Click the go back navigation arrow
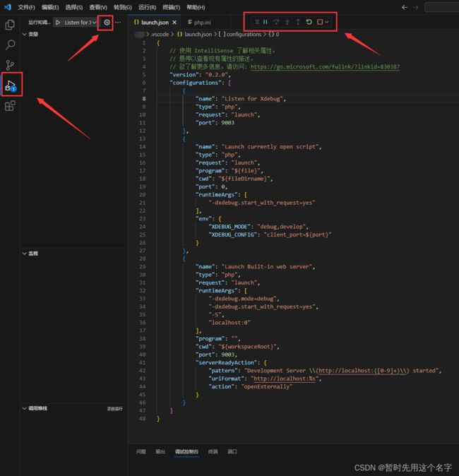 pos(405,7)
